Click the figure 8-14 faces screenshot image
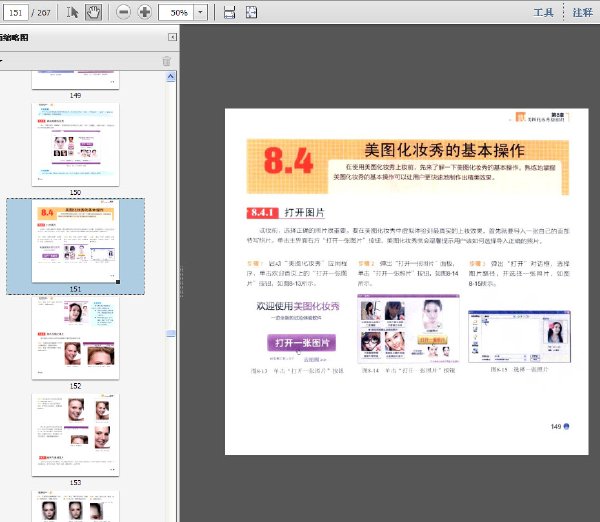 point(408,329)
